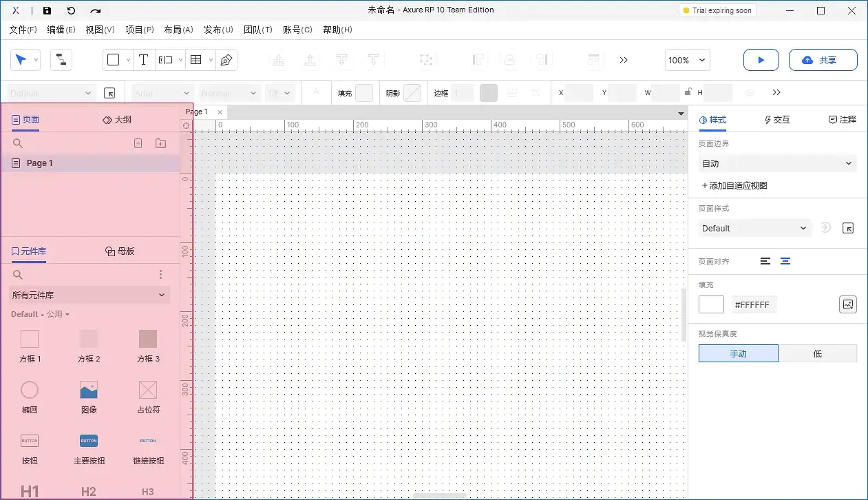Image resolution: width=868 pixels, height=500 pixels.
Task: Switch to the 交互 tab
Action: (777, 119)
